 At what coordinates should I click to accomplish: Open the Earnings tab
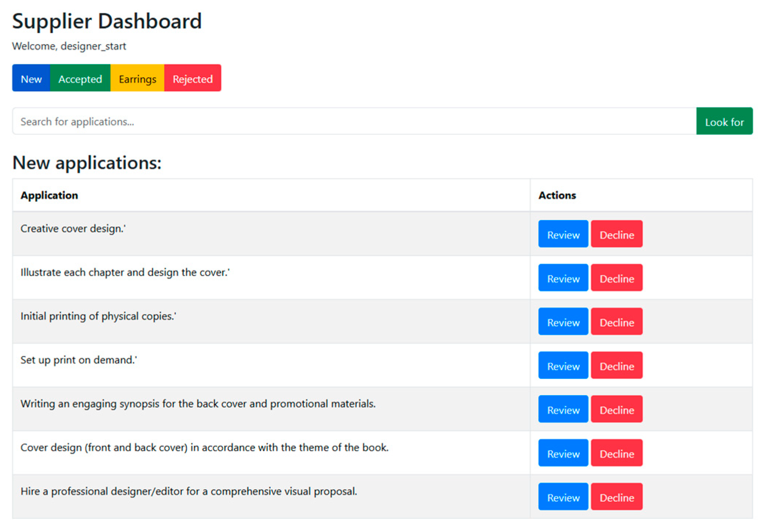point(137,78)
